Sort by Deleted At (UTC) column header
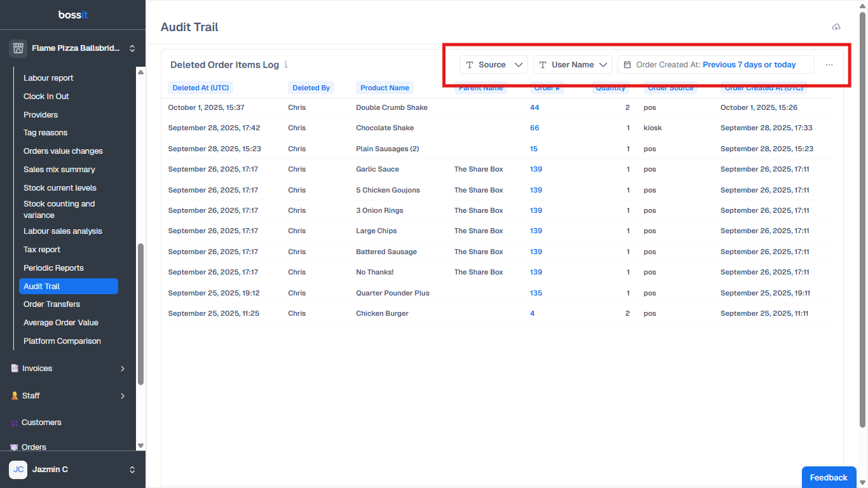868x488 pixels. point(201,88)
